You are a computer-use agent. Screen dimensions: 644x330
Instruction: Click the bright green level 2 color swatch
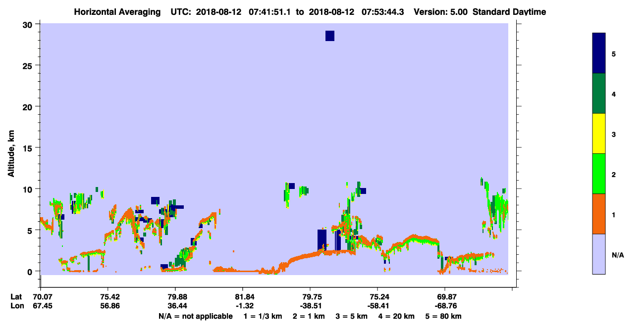point(599,174)
